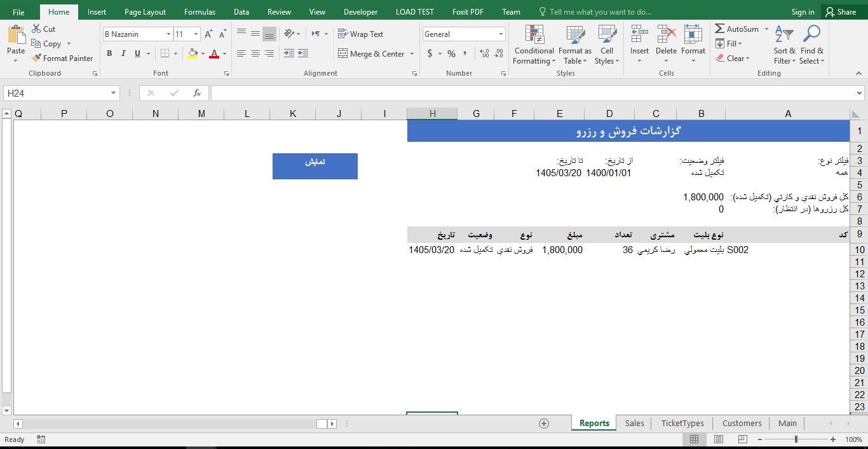Viewport: 868px width, 449px height.
Task: Switch to the Insert ribbon tab
Action: click(x=97, y=12)
